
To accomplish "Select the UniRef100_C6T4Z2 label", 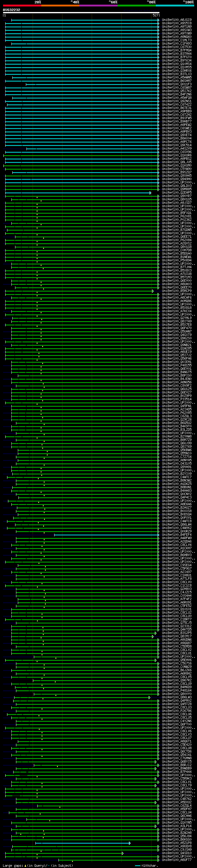I will click(x=177, y=104).
